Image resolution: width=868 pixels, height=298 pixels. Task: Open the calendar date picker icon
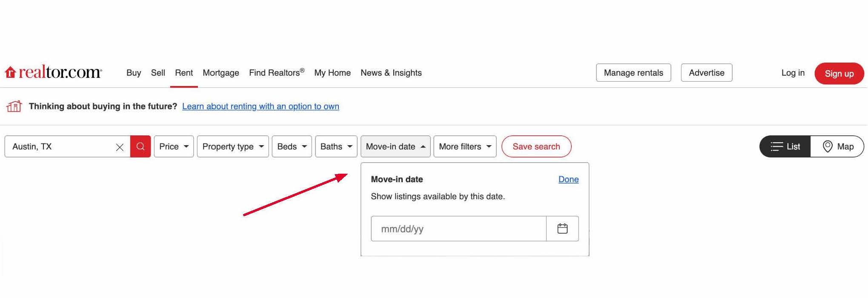(x=562, y=229)
